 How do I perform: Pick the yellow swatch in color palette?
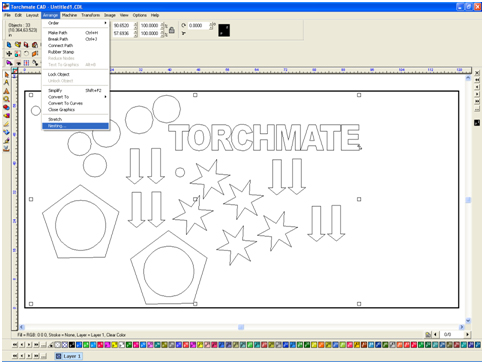point(114,345)
